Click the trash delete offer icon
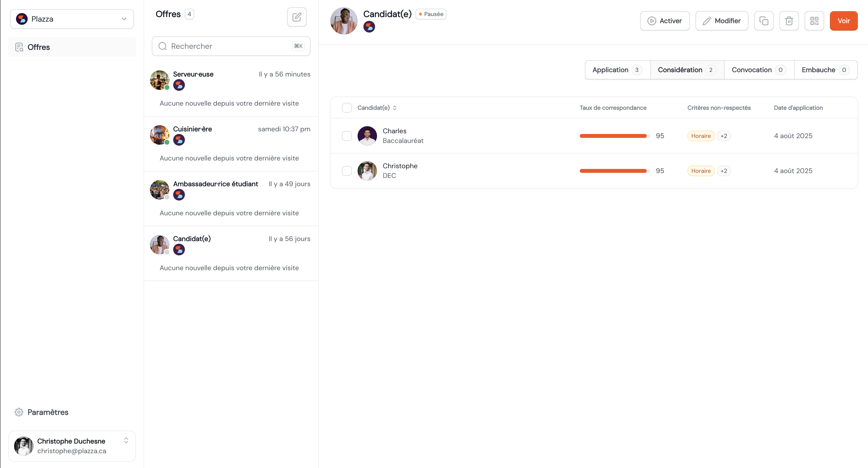The width and height of the screenshot is (868, 468). 789,21
